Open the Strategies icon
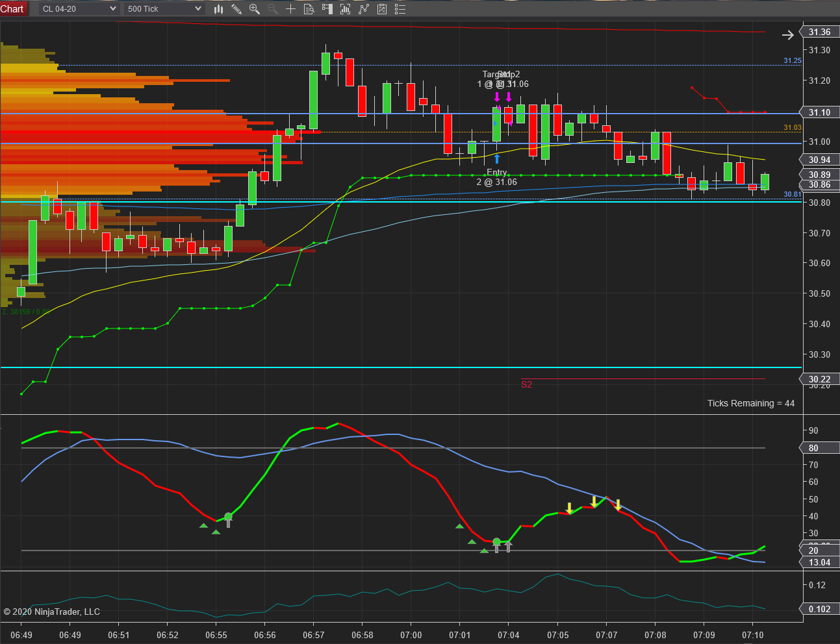 (x=382, y=8)
